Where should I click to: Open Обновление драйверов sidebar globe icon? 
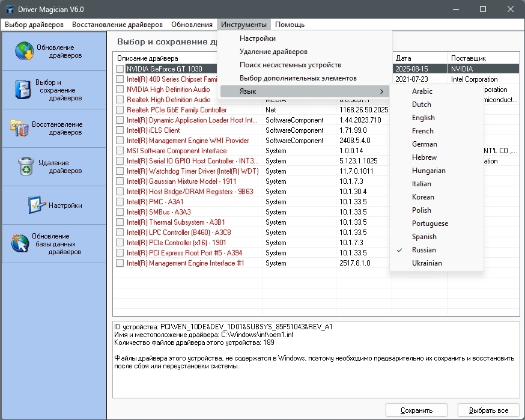(x=24, y=51)
